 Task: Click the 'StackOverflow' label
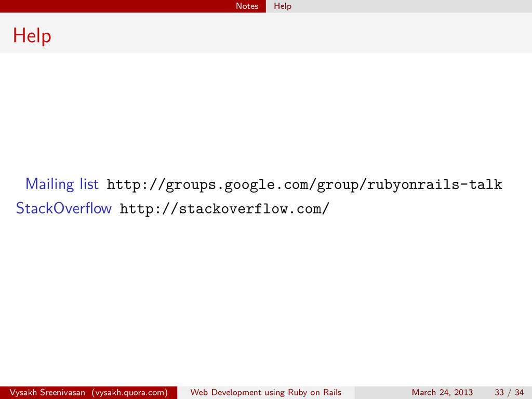64,208
